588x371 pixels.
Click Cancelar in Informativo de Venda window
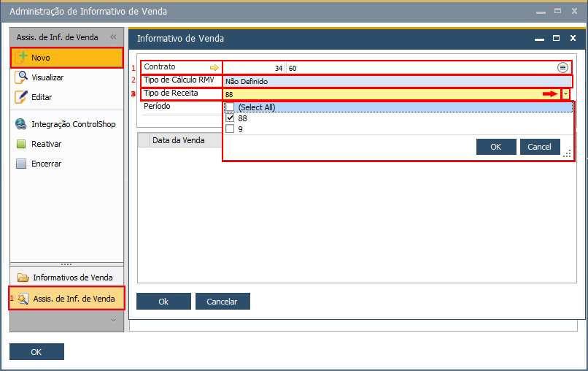pos(223,301)
